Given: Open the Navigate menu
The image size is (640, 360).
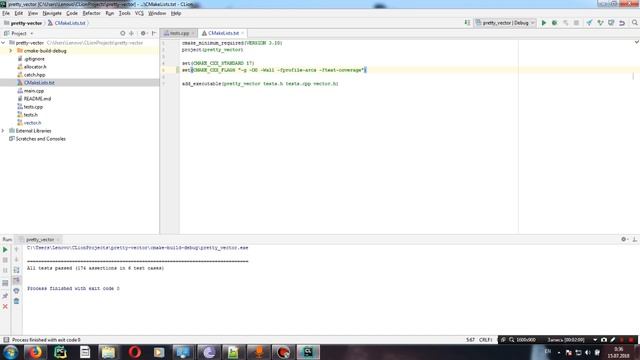Looking at the screenshot, I should pos(52,13).
